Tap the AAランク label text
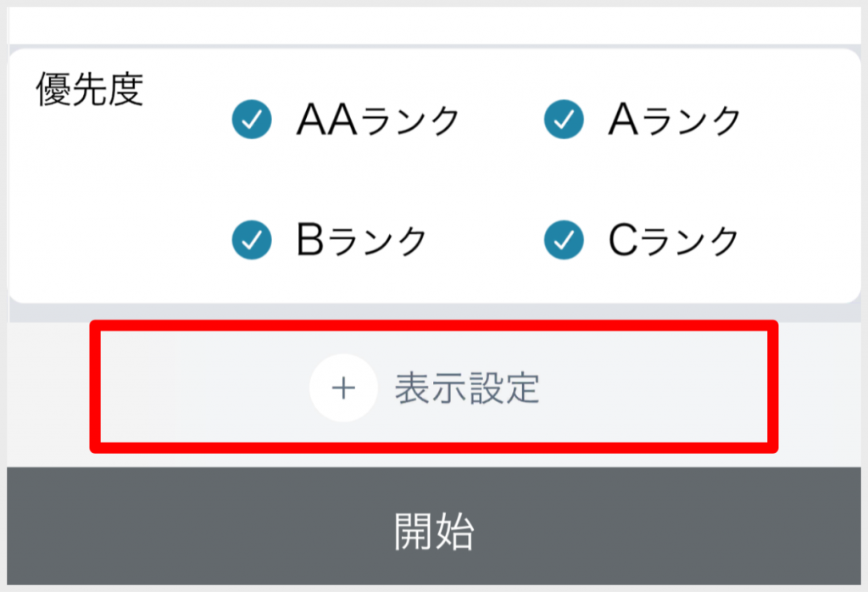The height and width of the screenshot is (592, 868). [x=377, y=120]
